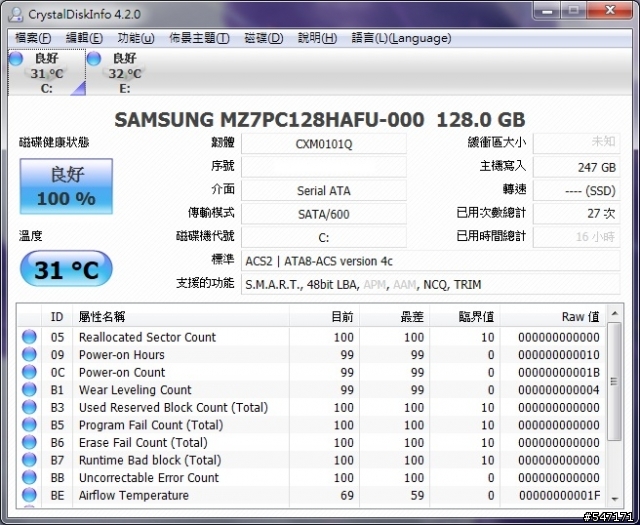Click the firmware field CXM0101Q
This screenshot has height=525, width=640.
tap(324, 144)
